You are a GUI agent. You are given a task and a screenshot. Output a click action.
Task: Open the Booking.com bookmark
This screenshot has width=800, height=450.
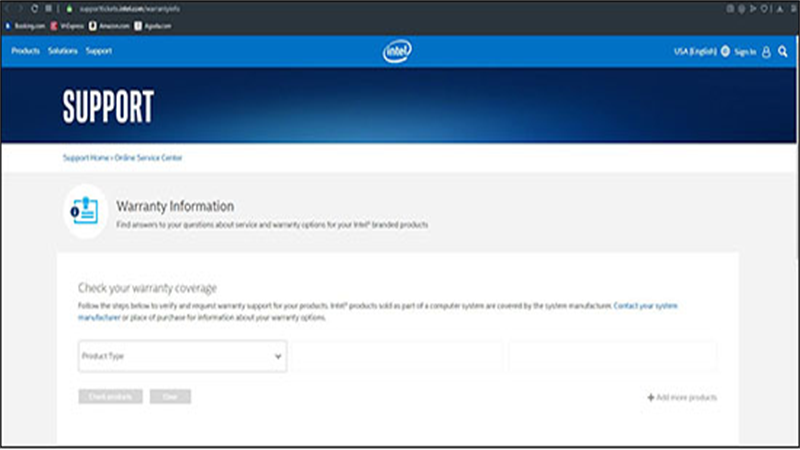click(25, 26)
